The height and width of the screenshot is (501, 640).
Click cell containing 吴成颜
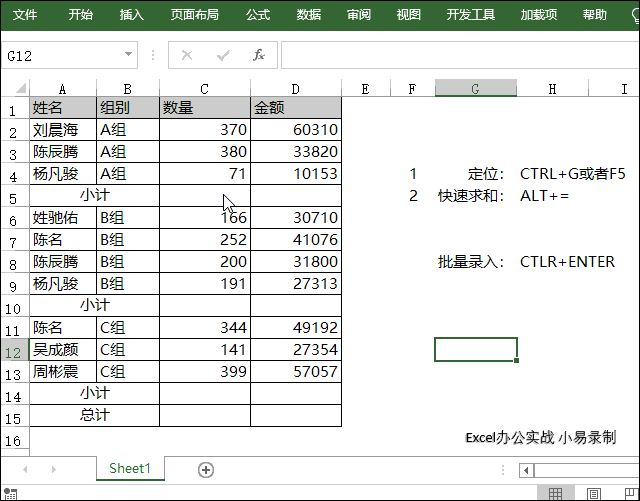[x=63, y=350]
